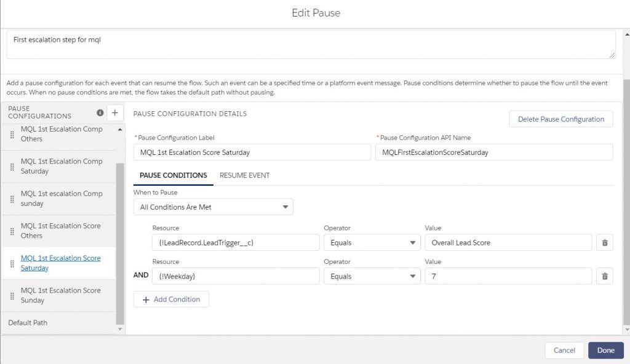
Task: Click the Done button
Action: pyautogui.click(x=605, y=350)
